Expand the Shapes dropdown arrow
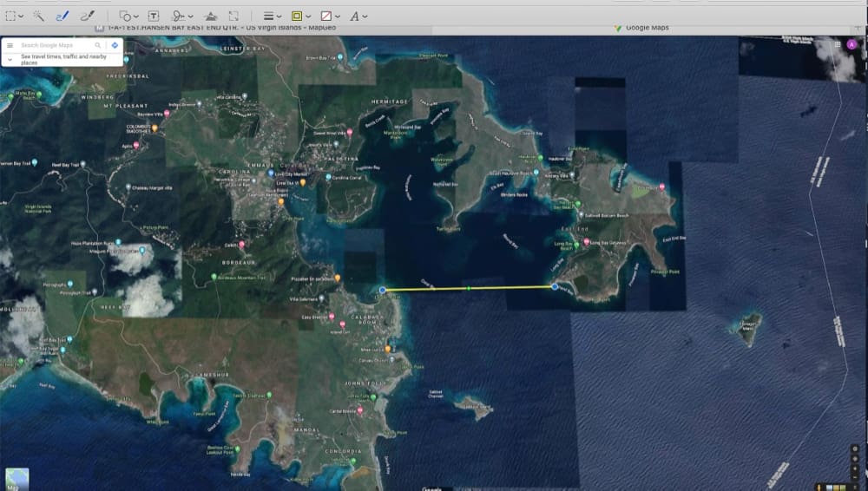Viewport: 868px width, 491px height. pyautogui.click(x=135, y=16)
